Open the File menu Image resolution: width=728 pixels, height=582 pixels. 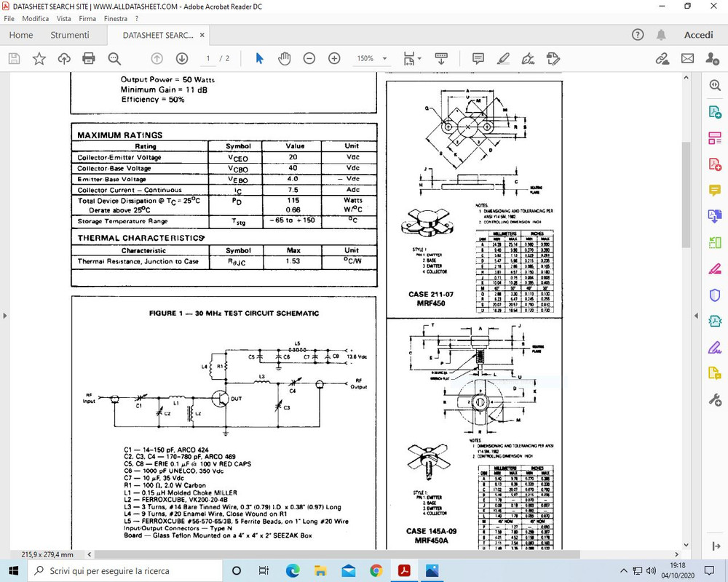click(9, 19)
